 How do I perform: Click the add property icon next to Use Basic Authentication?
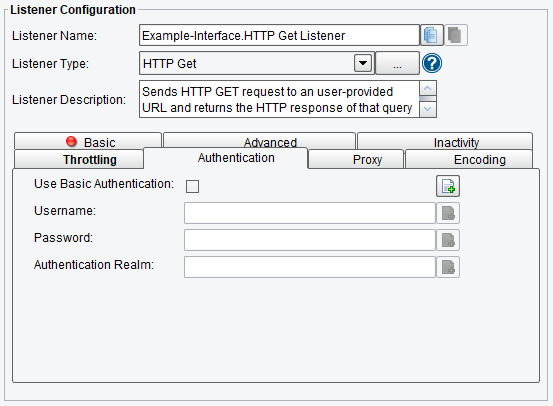pos(448,186)
